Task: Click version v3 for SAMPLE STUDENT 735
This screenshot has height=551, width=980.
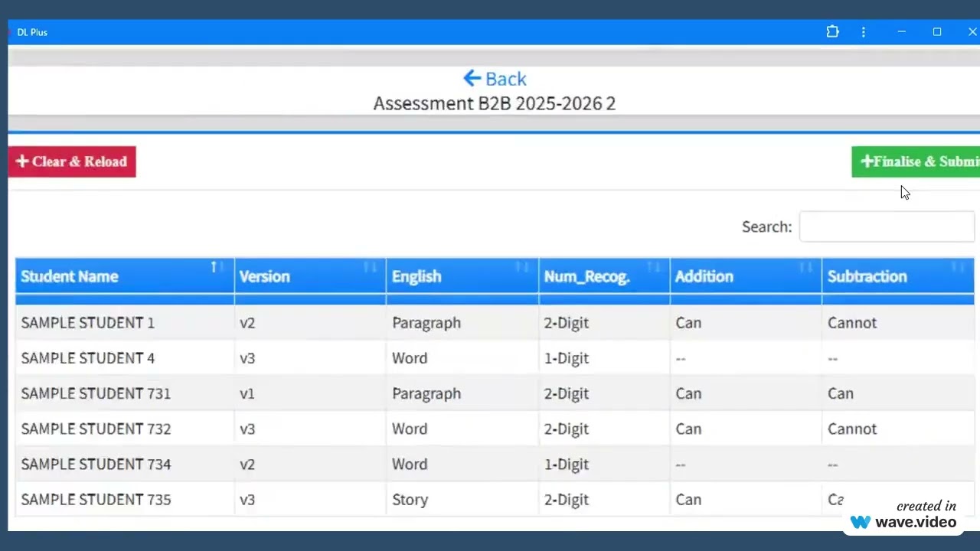Action: tap(247, 499)
